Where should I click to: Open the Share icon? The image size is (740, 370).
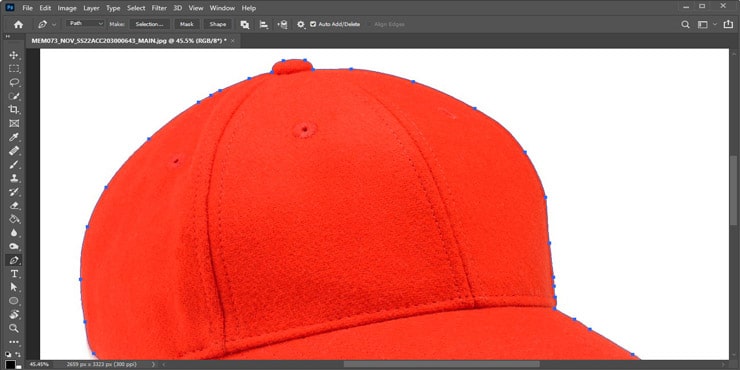(x=728, y=25)
